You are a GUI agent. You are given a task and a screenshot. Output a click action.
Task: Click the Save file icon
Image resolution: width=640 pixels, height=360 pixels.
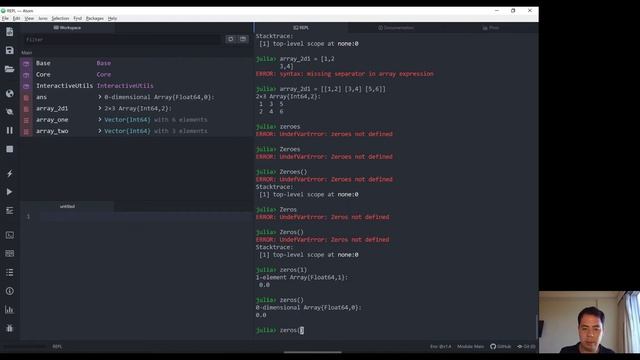tap(9, 50)
